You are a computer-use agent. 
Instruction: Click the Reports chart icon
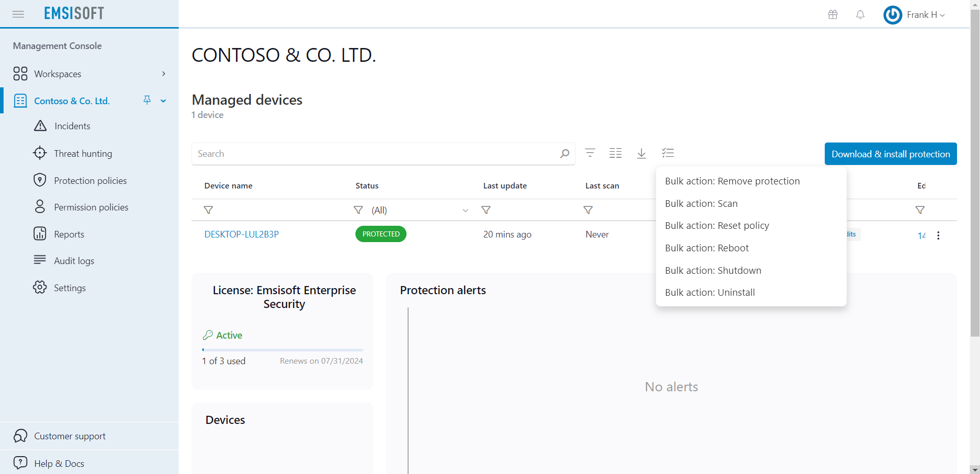40,233
